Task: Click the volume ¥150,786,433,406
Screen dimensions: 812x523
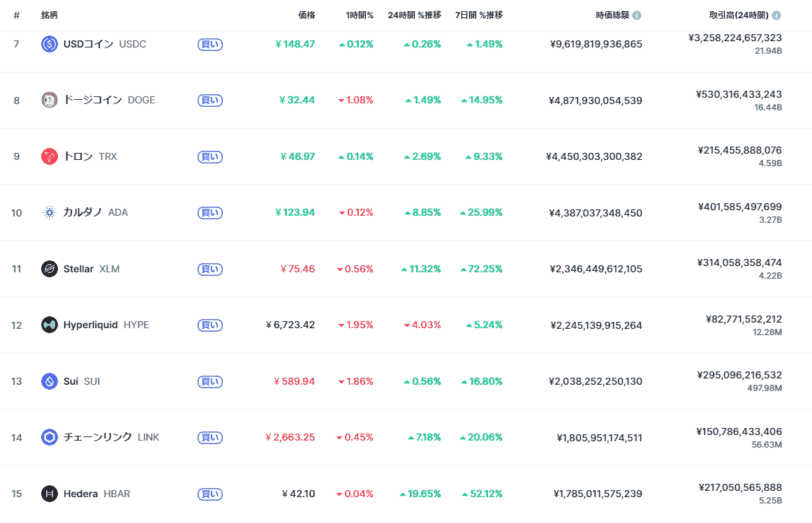Action: point(739,432)
